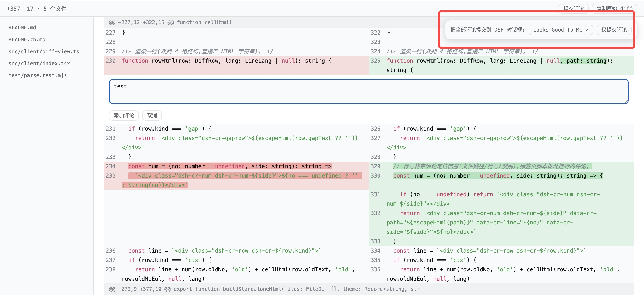Click deleted line function rowHtml on old side
This screenshot has width=644, height=295.
227,61
